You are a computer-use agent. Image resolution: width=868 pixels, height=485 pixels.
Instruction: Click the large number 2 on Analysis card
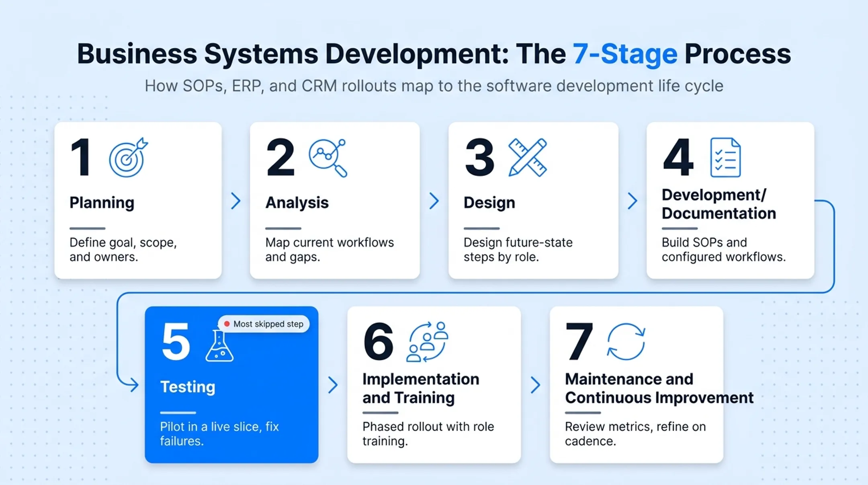click(x=280, y=157)
